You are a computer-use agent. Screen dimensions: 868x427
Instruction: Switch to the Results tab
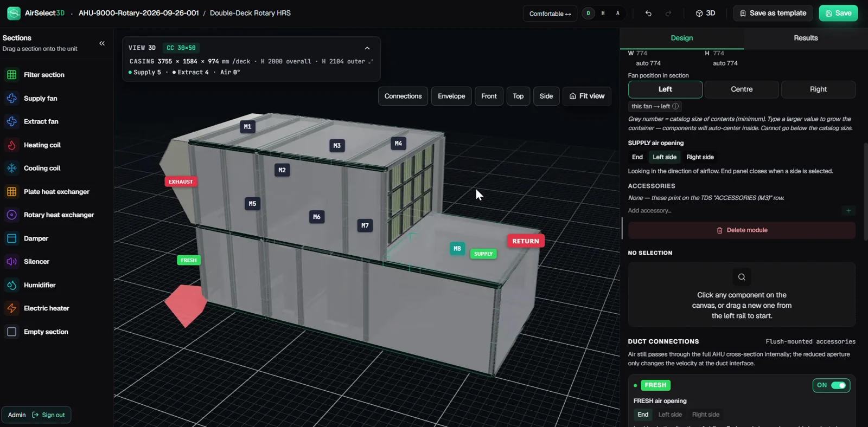(806, 38)
